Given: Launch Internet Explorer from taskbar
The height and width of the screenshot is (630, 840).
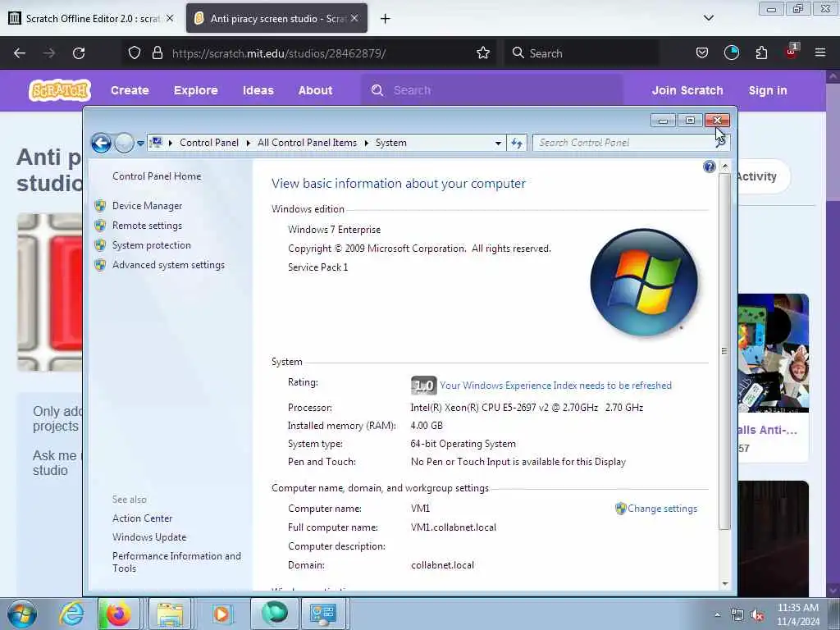Looking at the screenshot, I should coord(72,614).
